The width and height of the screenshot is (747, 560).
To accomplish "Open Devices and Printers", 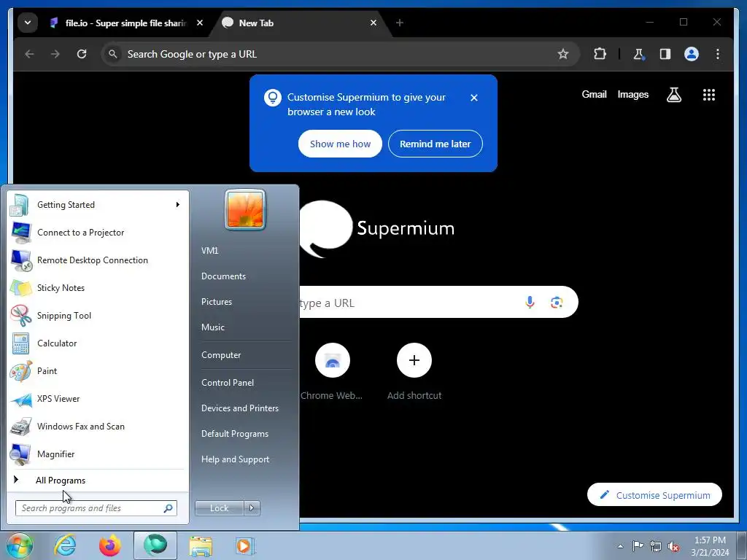I will pyautogui.click(x=240, y=408).
